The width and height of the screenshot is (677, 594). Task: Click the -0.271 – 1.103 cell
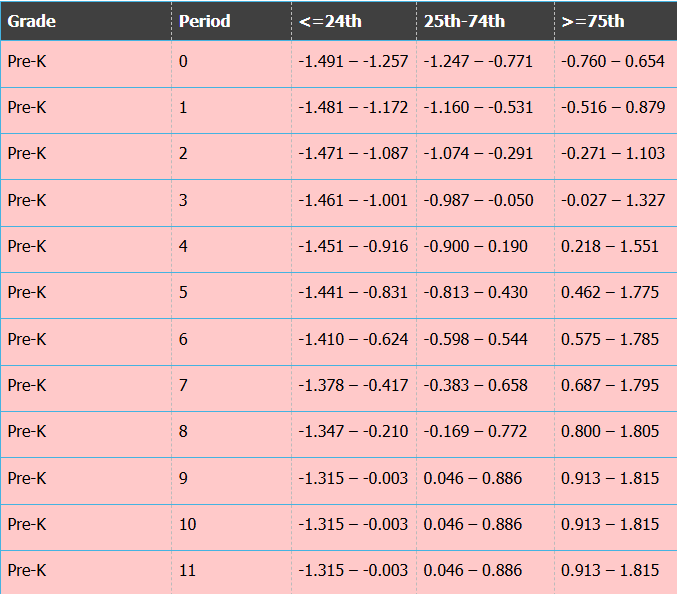(612, 154)
